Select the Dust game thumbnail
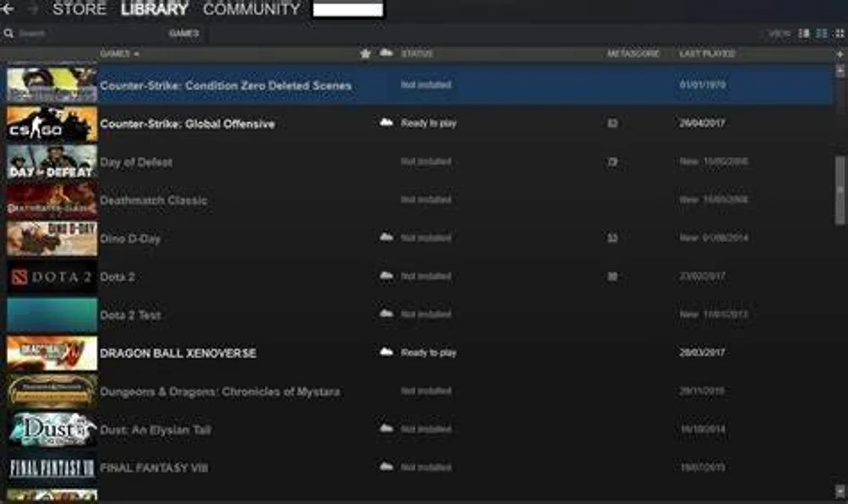Image resolution: width=848 pixels, height=504 pixels. coord(52,430)
